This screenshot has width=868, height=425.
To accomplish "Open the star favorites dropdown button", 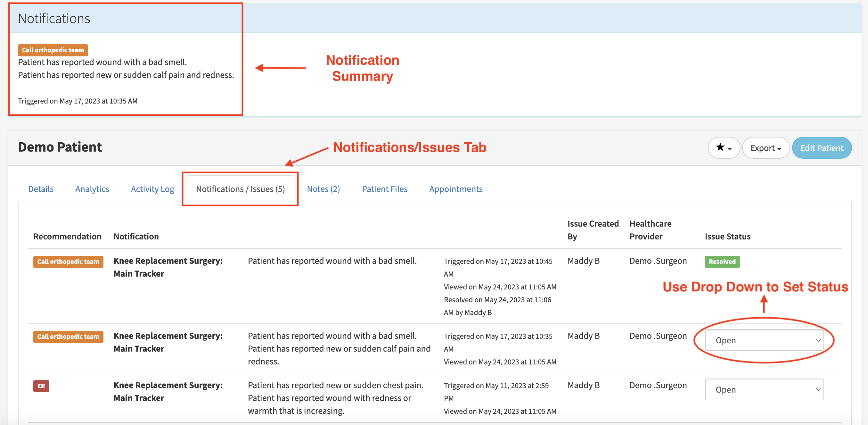I will (x=724, y=148).
